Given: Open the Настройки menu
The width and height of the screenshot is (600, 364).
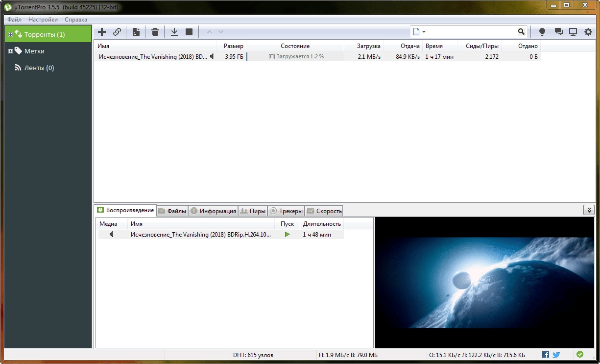Looking at the screenshot, I should click(x=43, y=20).
